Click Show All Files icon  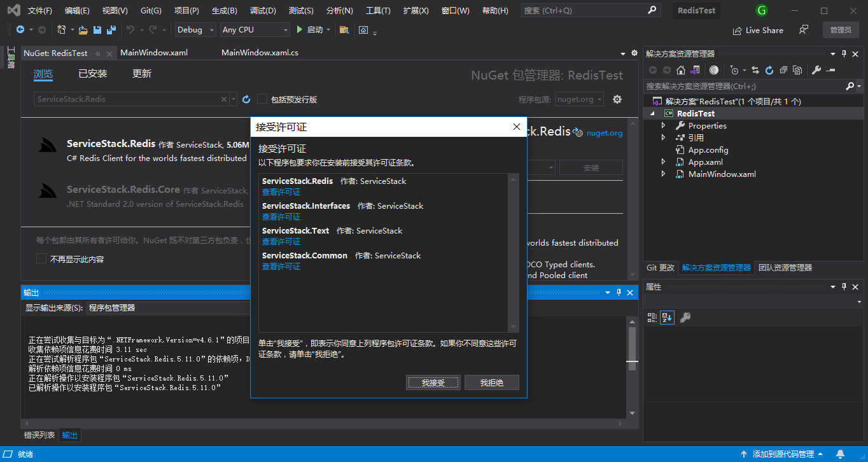tap(797, 70)
